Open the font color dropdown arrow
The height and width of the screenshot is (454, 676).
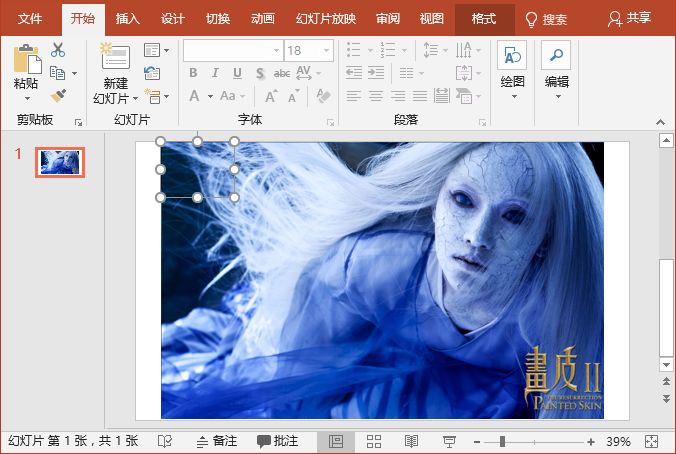[x=210, y=96]
